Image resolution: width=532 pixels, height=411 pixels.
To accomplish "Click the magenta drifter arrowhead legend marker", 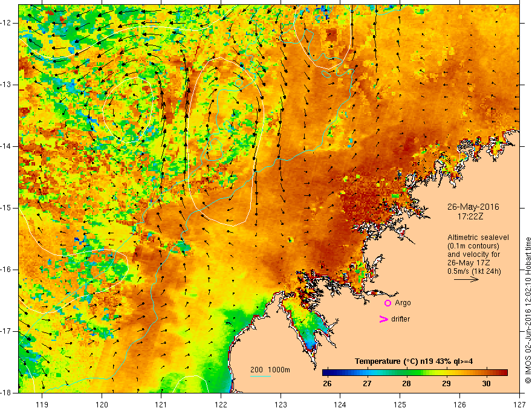I will 383,319.
